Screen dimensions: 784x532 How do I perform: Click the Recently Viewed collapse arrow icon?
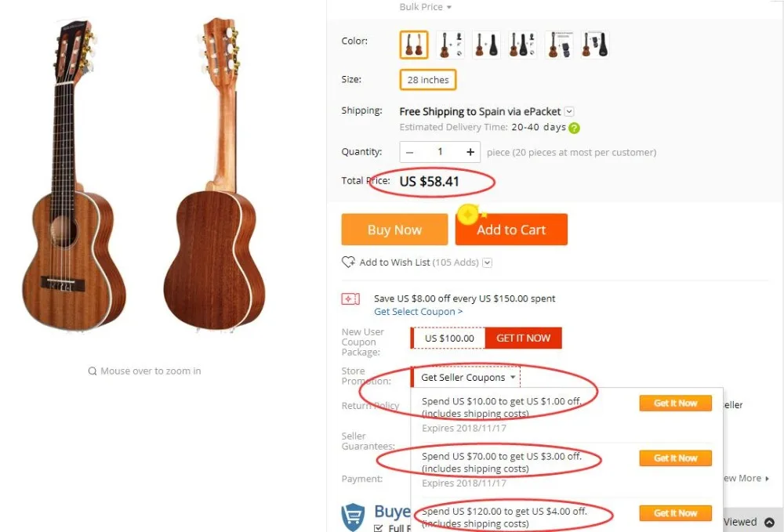coord(769,522)
